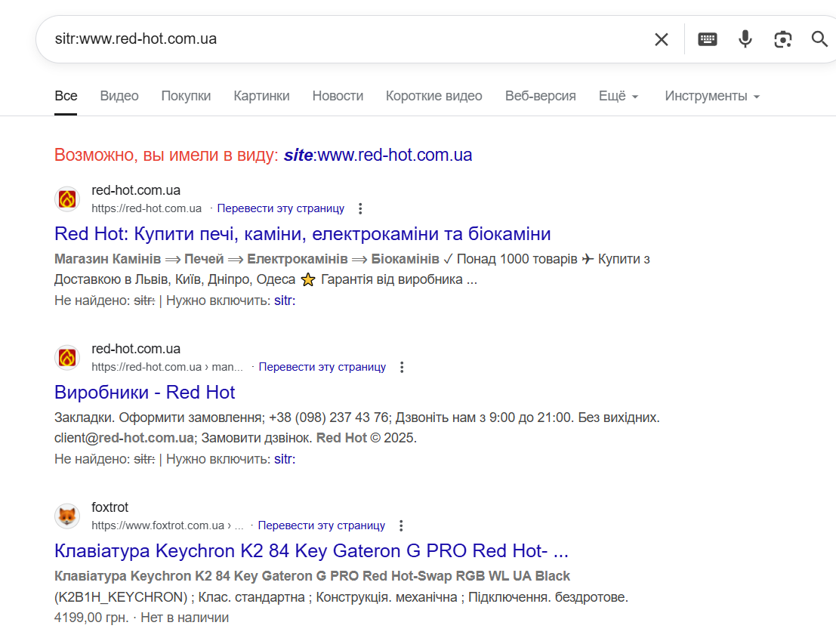Expand the Инструменты dropdown

712,96
